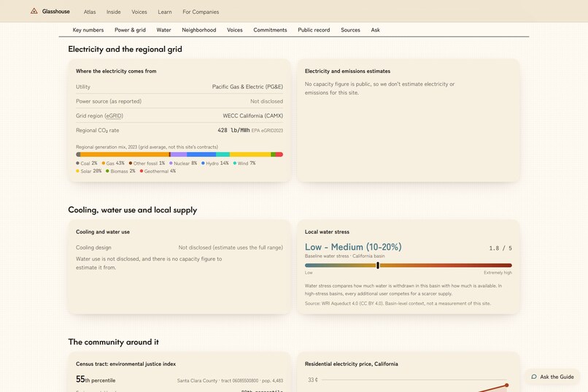Select the Sources section tab

pyautogui.click(x=350, y=30)
